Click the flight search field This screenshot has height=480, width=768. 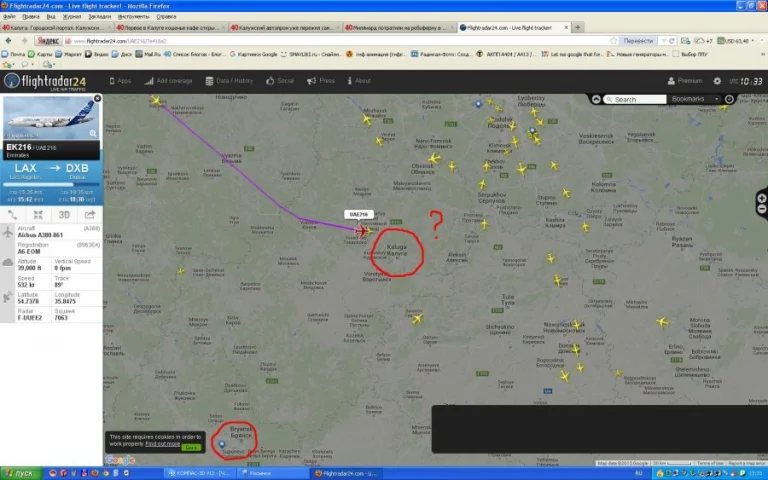(x=639, y=99)
